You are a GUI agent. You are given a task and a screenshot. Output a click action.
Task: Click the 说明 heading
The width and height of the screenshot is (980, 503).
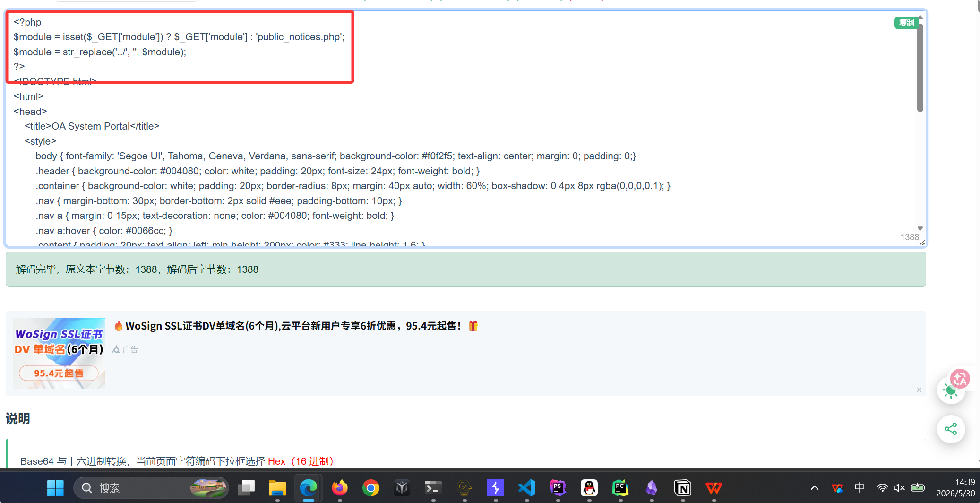17,418
